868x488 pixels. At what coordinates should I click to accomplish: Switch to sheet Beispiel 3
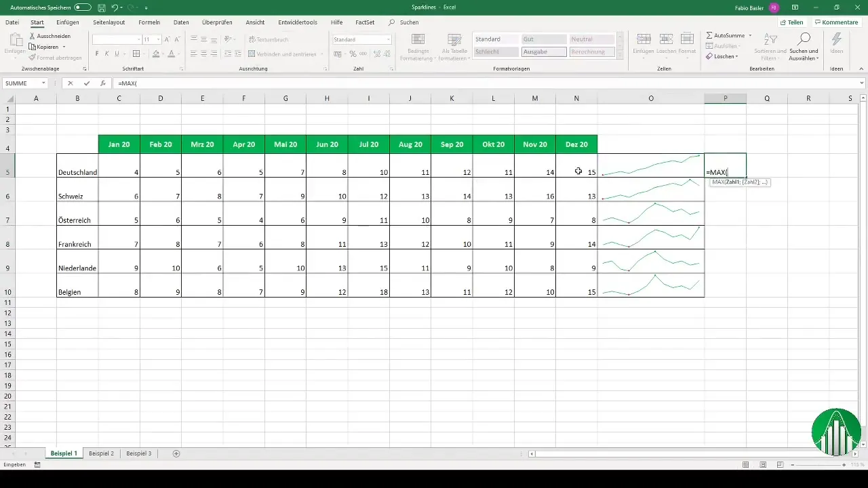tap(139, 453)
